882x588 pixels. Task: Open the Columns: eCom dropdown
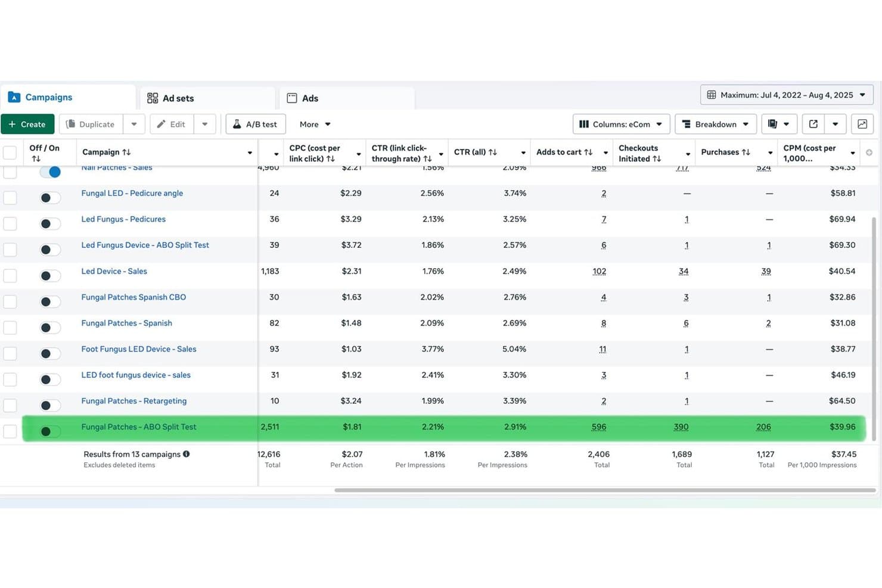[621, 124]
